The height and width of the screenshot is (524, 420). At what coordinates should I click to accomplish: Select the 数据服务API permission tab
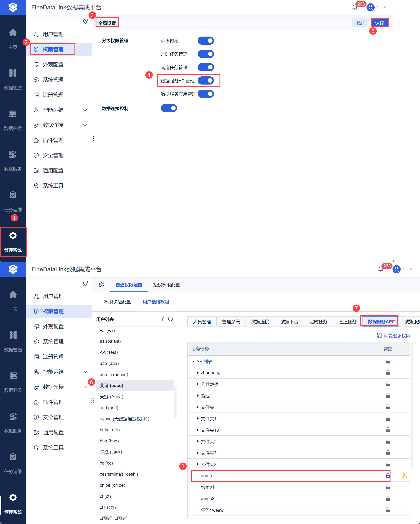click(380, 322)
